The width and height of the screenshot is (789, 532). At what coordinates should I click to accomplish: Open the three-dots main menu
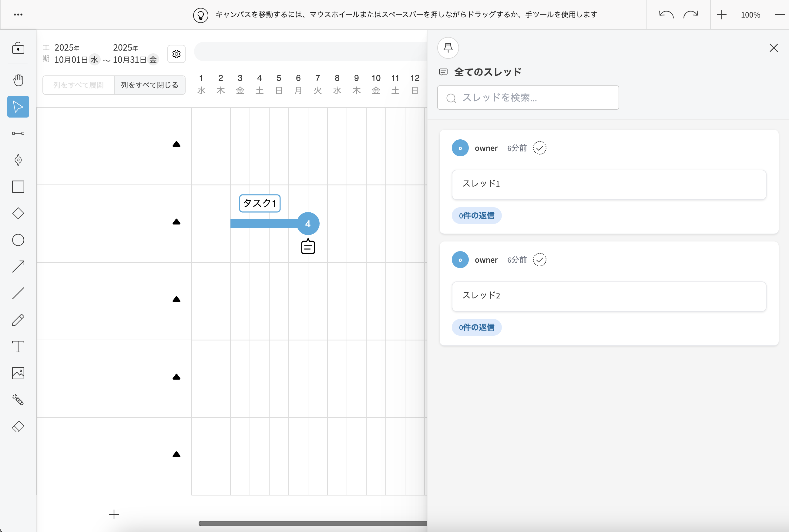18,15
